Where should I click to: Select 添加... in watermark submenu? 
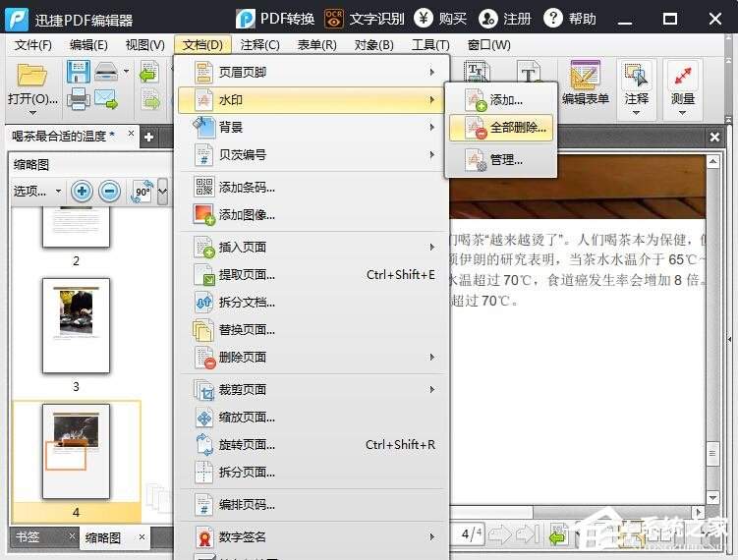501,100
